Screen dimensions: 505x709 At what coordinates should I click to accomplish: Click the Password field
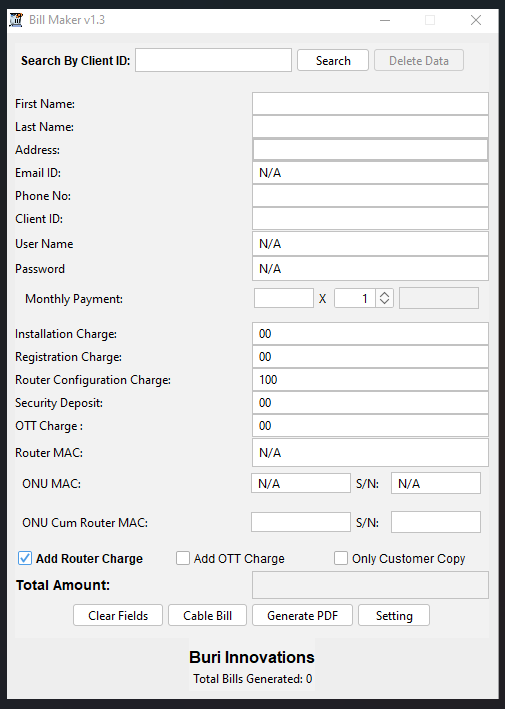click(x=370, y=269)
